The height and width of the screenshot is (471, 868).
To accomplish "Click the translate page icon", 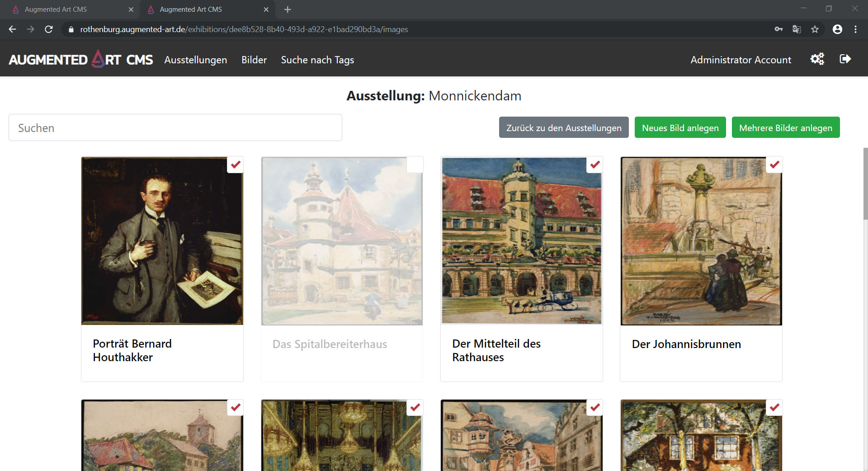I will 797,29.
